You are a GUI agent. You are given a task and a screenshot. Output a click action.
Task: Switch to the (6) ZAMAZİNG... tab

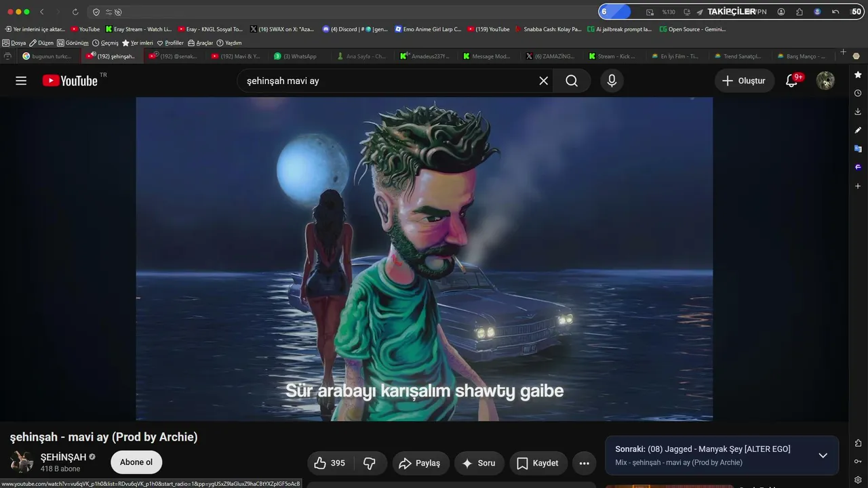pyautogui.click(x=551, y=56)
